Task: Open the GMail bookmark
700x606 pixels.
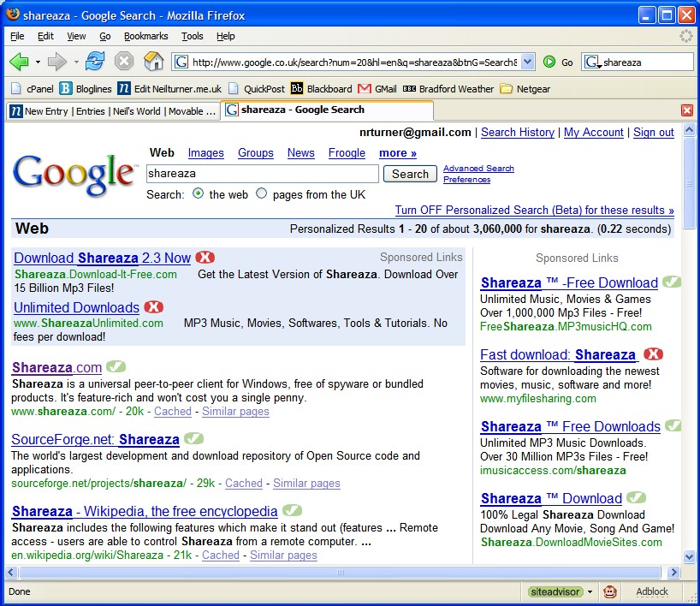Action: click(377, 89)
